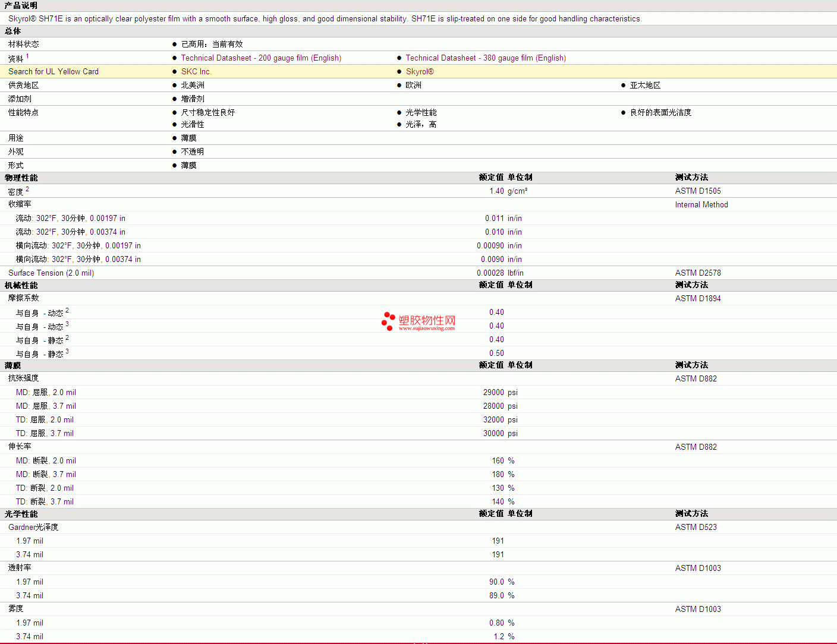This screenshot has width=837, height=644.
Task: Click the 外观 row label
Action: coord(16,151)
